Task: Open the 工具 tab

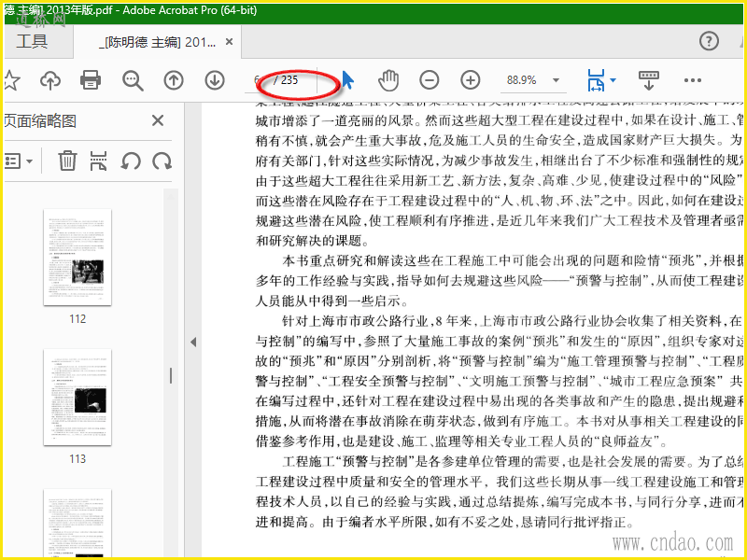Action: (x=32, y=41)
